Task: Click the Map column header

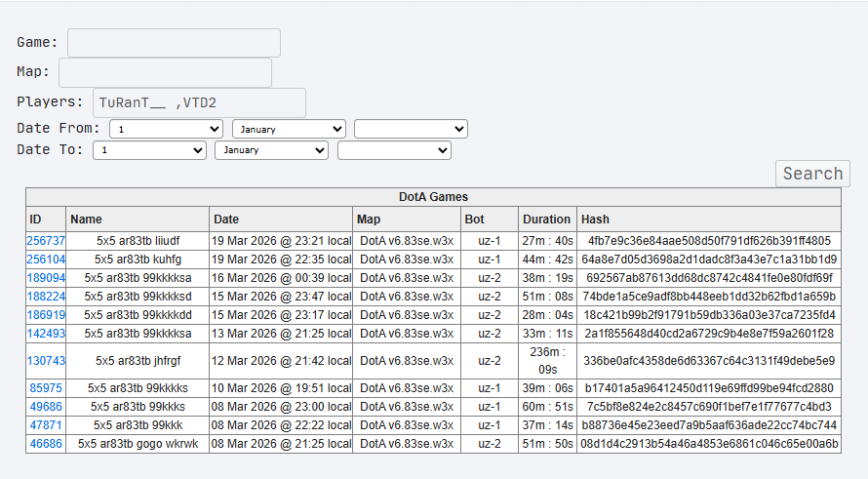Action: [x=407, y=220]
